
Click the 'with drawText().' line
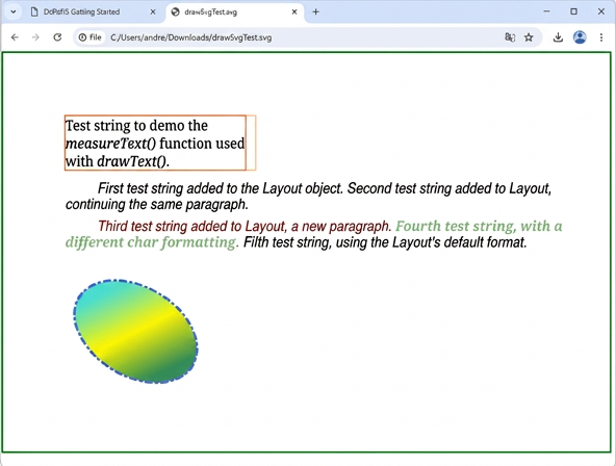click(x=117, y=161)
